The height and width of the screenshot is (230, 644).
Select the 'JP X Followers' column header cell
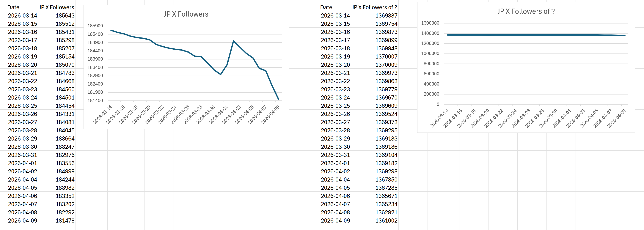56,7
